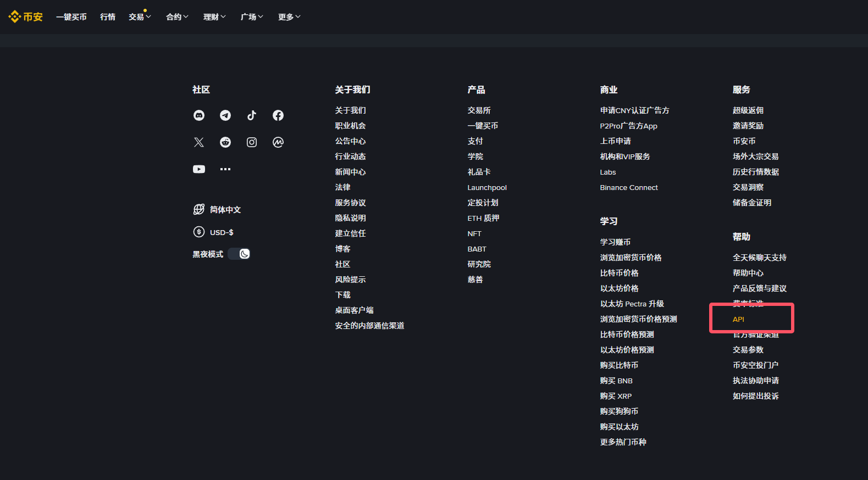The width and height of the screenshot is (868, 480).
Task: Open the 购买 XRP link
Action: point(616,396)
